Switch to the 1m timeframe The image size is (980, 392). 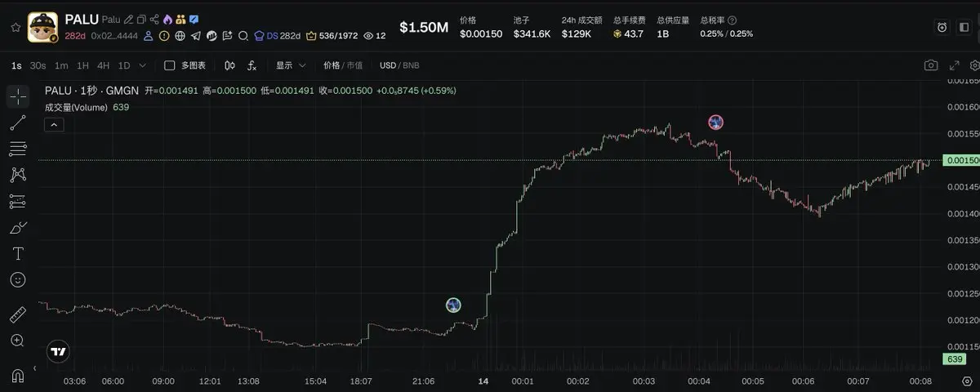point(61,65)
